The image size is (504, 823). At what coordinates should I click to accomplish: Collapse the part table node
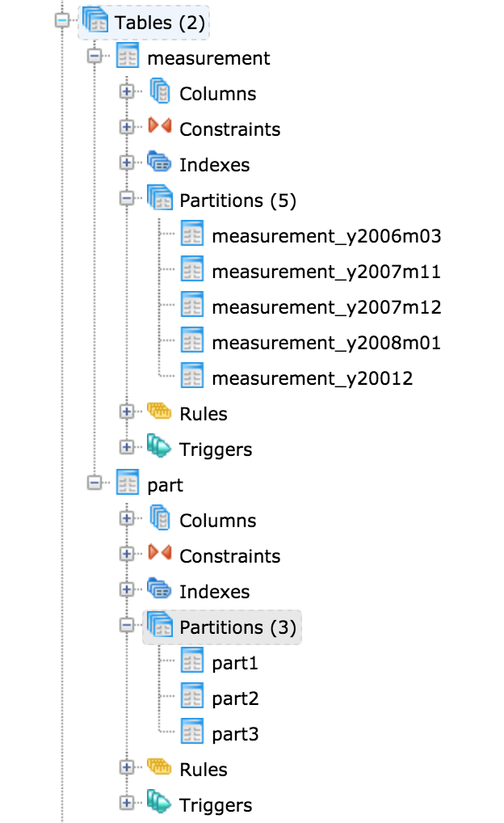pyautogui.click(x=94, y=484)
